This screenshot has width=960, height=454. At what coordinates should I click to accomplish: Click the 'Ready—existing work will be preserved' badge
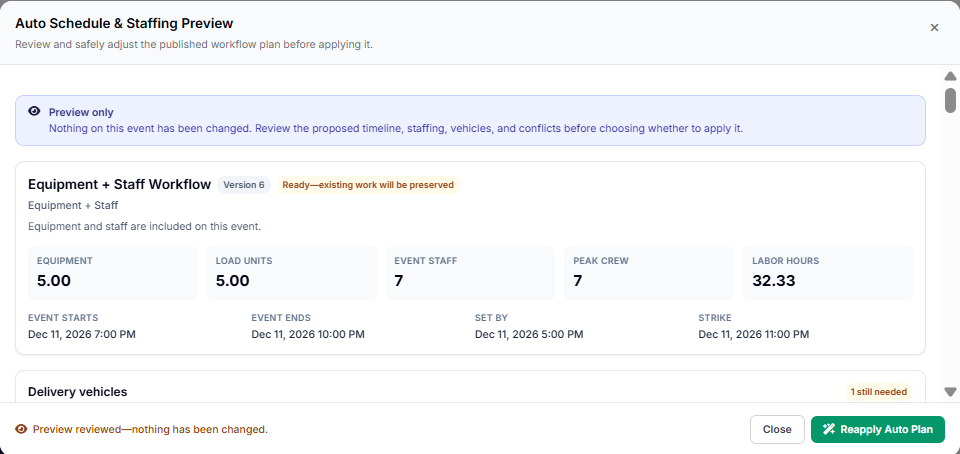368,185
